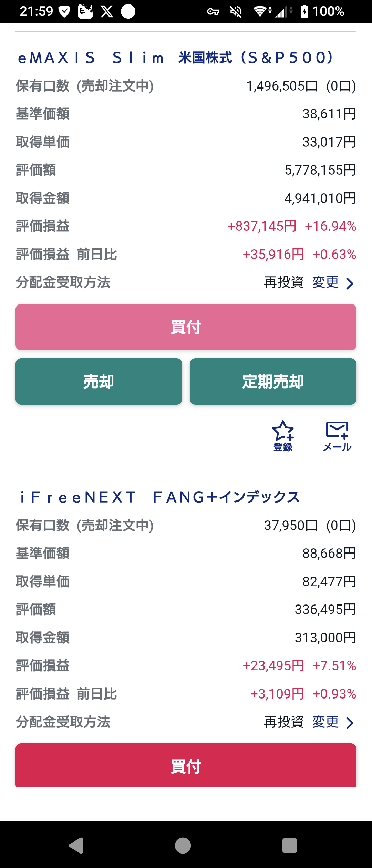Tap the VPN key status icon
The width and height of the screenshot is (372, 868).
pos(213,12)
